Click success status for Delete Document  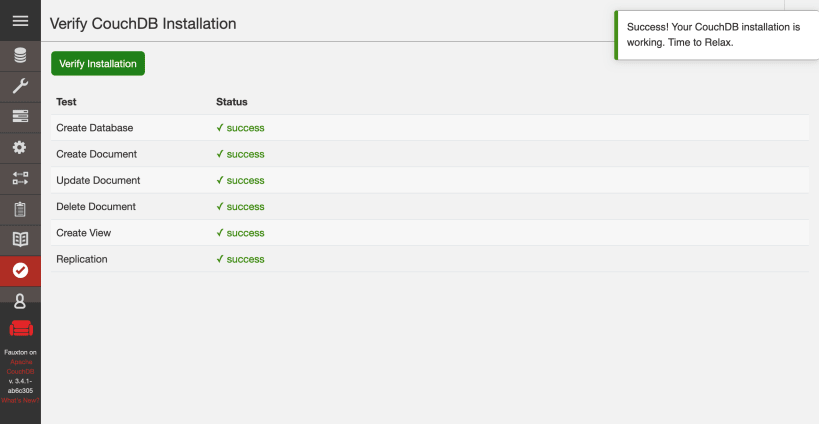pyautogui.click(x=240, y=207)
